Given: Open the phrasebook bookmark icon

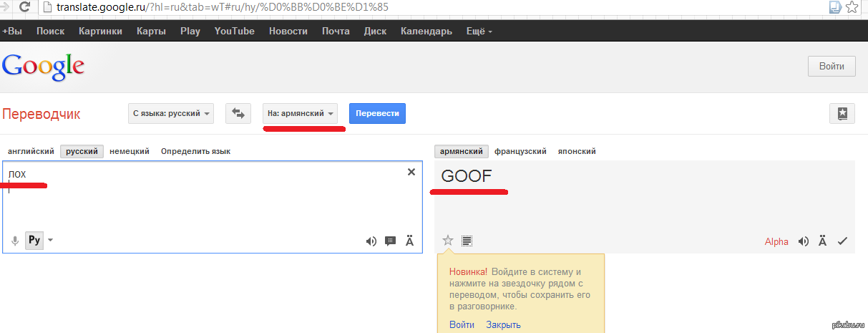Looking at the screenshot, I should click(842, 113).
